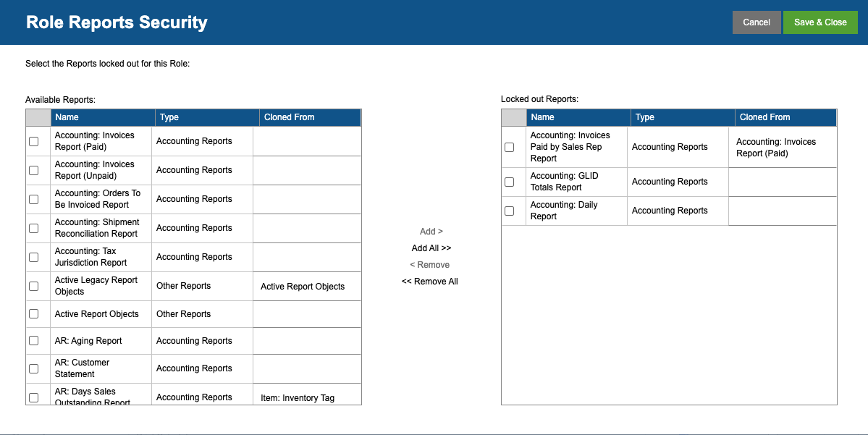
Task: Check the AR: Customer Statement checkbox
Action: (x=34, y=368)
